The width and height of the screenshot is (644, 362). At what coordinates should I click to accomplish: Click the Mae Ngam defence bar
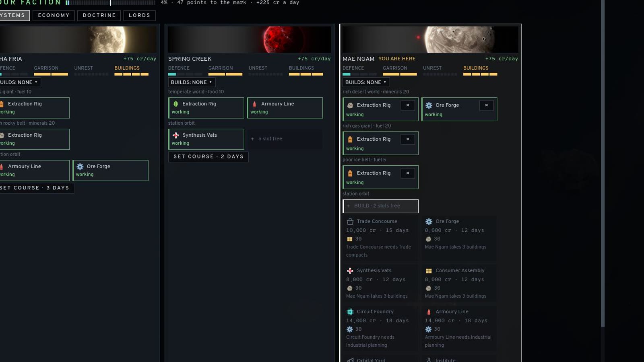(x=359, y=74)
